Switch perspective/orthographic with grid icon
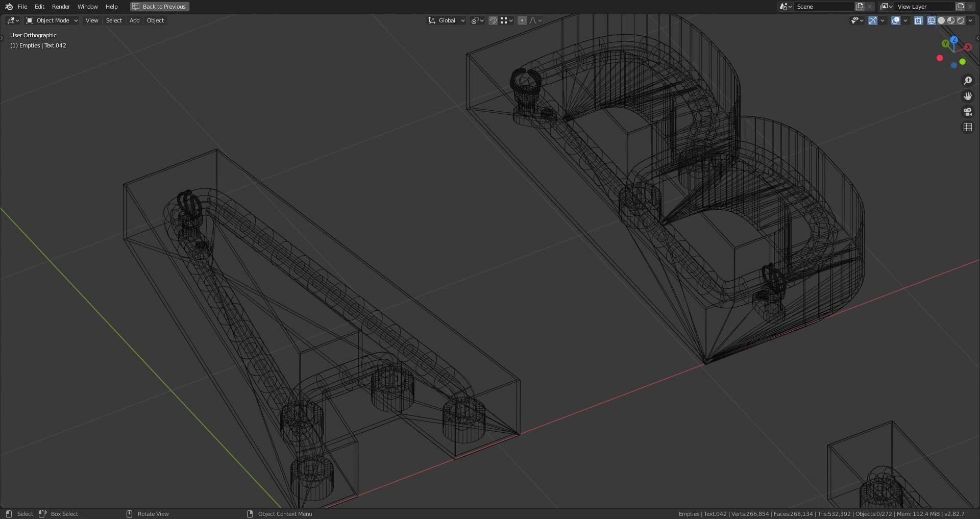Image resolution: width=980 pixels, height=519 pixels. coord(967,127)
